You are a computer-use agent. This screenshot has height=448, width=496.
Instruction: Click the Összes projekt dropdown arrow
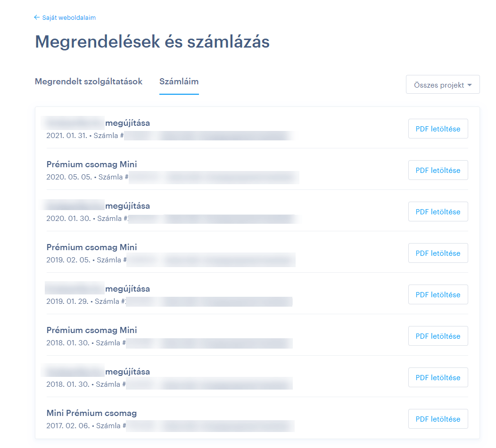click(x=470, y=85)
